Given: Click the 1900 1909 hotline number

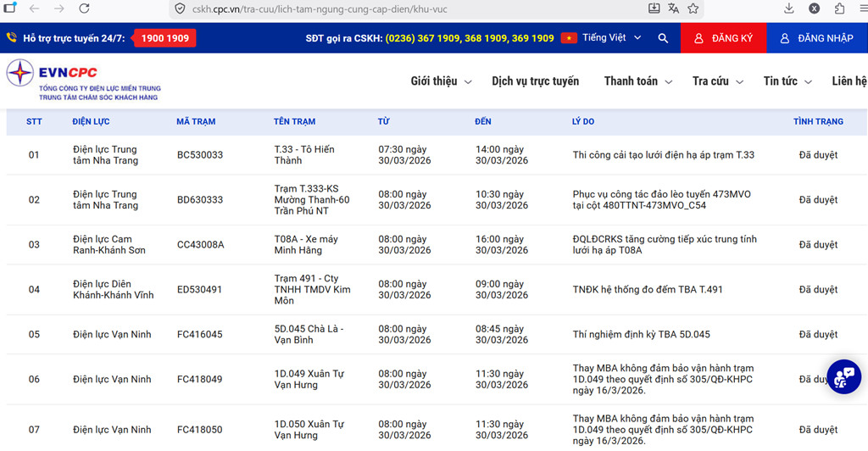Looking at the screenshot, I should click(x=164, y=38).
